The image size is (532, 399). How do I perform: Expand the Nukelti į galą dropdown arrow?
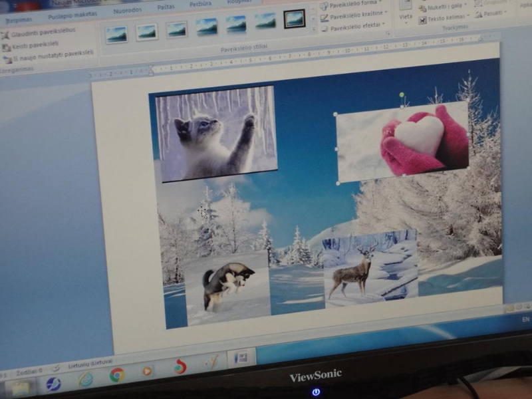click(x=465, y=5)
